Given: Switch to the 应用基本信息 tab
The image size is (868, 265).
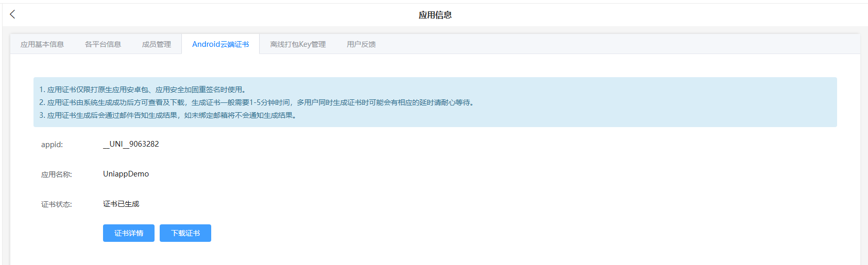Looking at the screenshot, I should click(42, 44).
